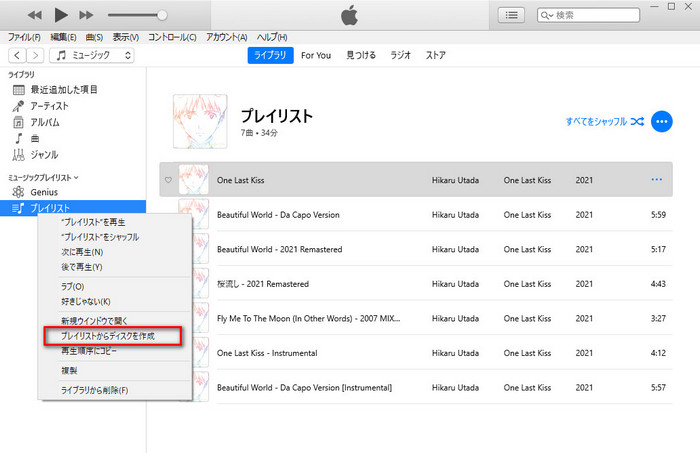The width and height of the screenshot is (700, 453).
Task: Choose 新規ウインドウで開く from context menu
Action: [94, 321]
